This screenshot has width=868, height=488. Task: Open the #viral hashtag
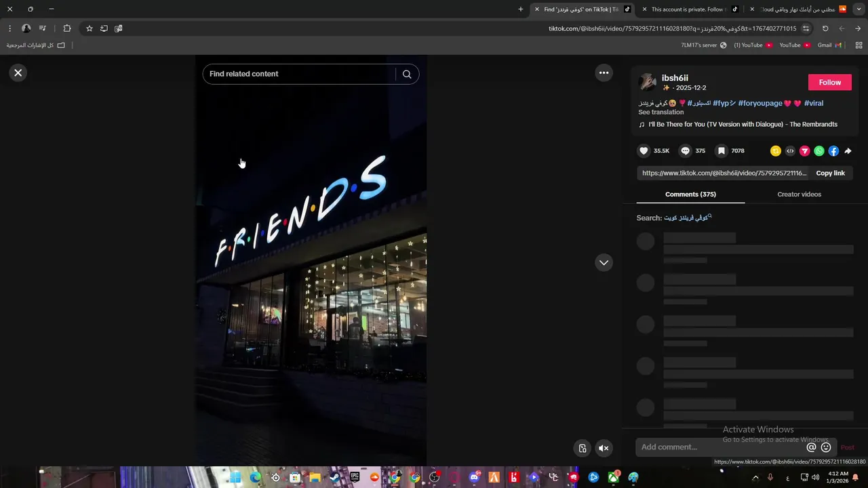[x=814, y=103]
